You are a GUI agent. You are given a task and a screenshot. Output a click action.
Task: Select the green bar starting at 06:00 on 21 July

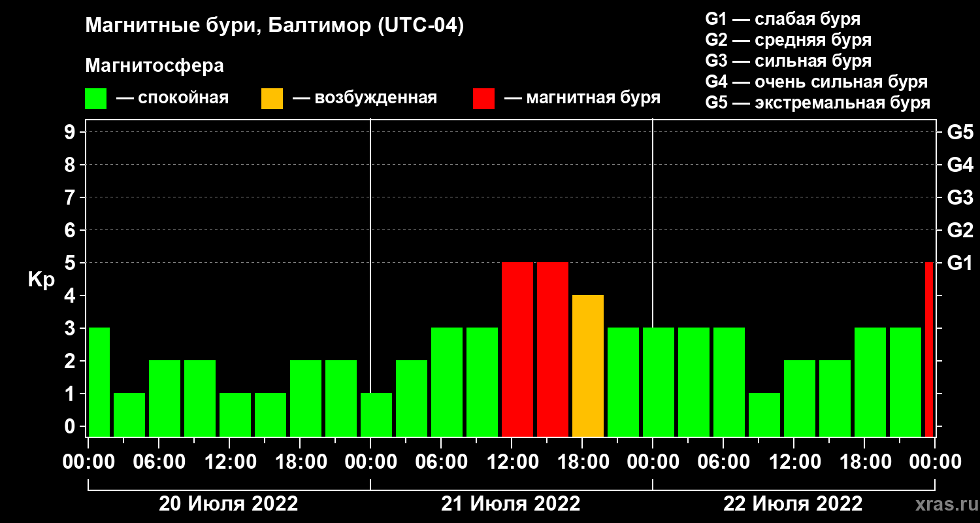[447, 382]
